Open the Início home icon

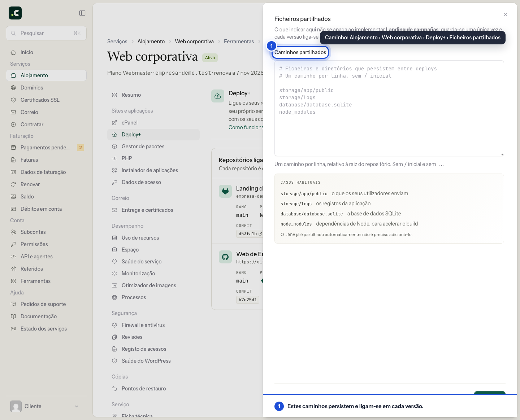click(x=13, y=52)
